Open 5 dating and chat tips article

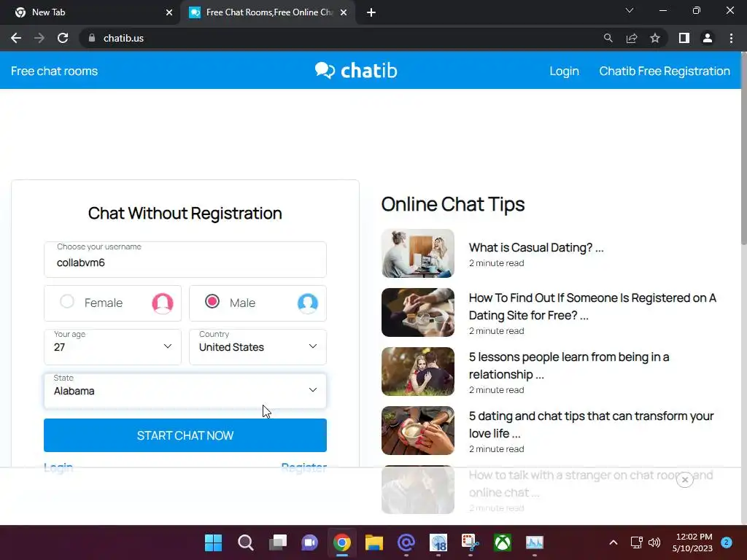(x=591, y=424)
